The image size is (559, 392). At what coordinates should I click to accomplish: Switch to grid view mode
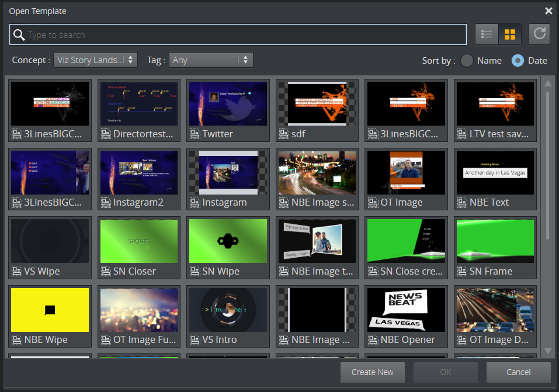point(510,34)
